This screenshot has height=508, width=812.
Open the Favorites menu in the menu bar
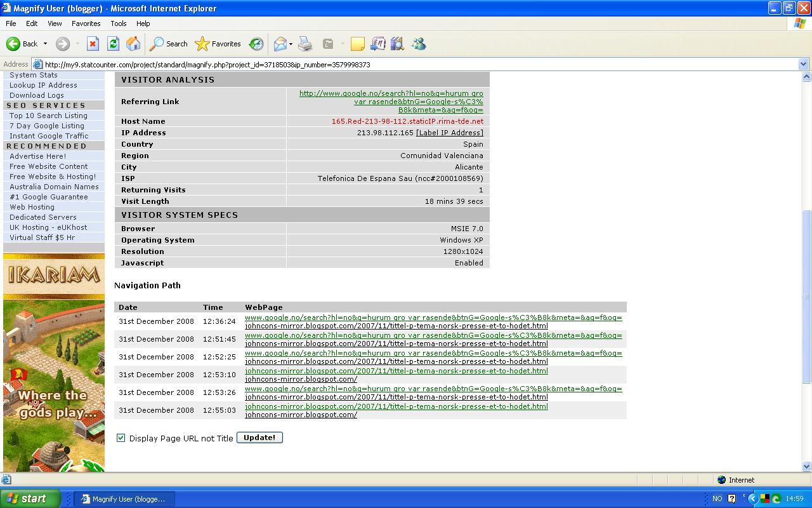[86, 23]
